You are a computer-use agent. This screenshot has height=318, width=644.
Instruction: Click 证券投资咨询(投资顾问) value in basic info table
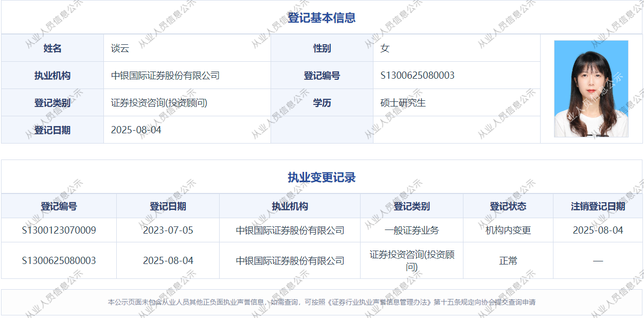click(159, 103)
